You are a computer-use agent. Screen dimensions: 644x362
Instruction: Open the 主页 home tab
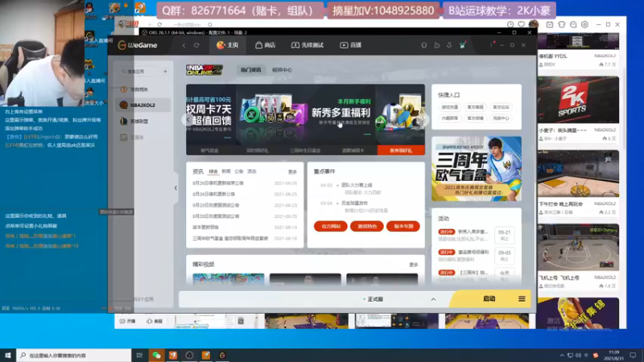click(x=228, y=45)
